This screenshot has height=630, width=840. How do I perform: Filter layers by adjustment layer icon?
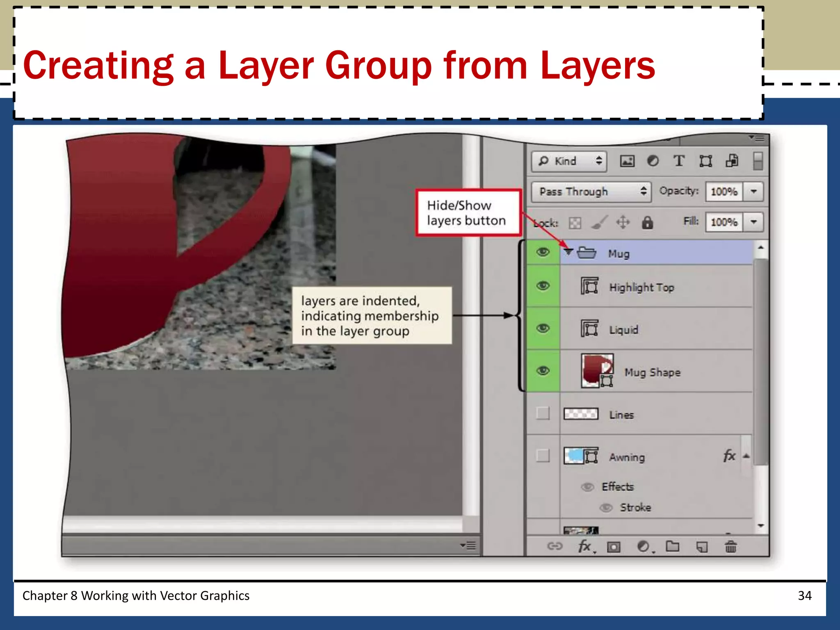pos(653,161)
